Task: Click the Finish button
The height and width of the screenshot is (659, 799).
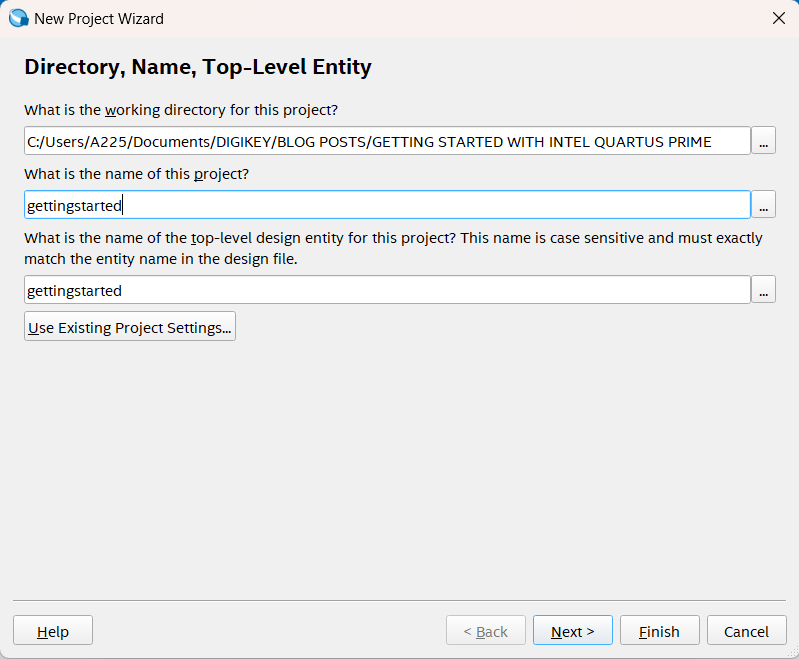Action: pyautogui.click(x=659, y=631)
